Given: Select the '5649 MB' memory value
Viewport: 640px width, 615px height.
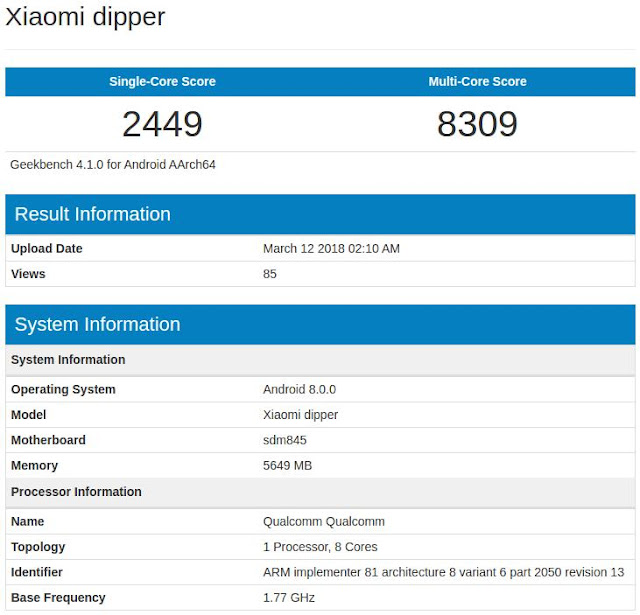Looking at the screenshot, I should [287, 465].
